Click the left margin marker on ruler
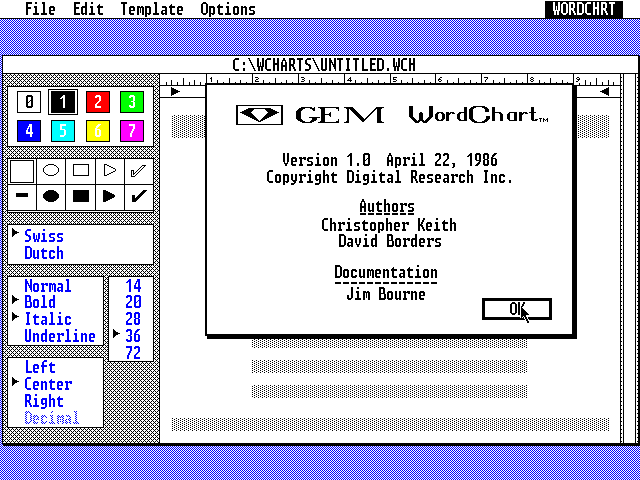The width and height of the screenshot is (640, 480). pyautogui.click(x=175, y=91)
